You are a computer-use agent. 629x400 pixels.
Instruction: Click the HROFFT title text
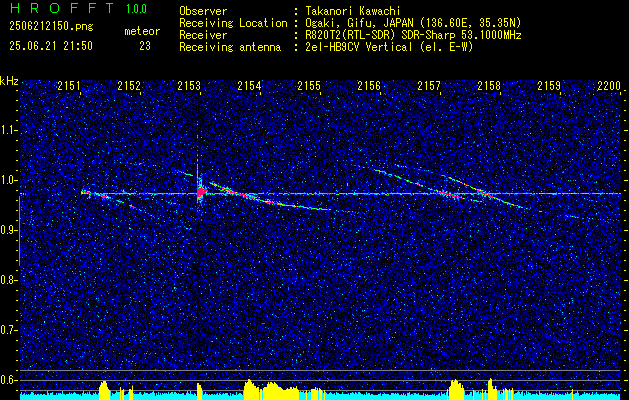(x=61, y=8)
